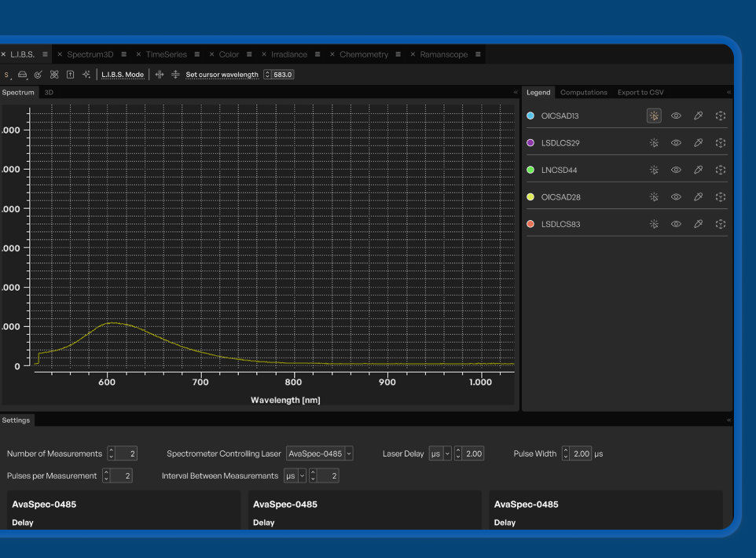Click the focus/move icon beside LNCSD44
This screenshot has height=558, width=756.
tap(720, 169)
